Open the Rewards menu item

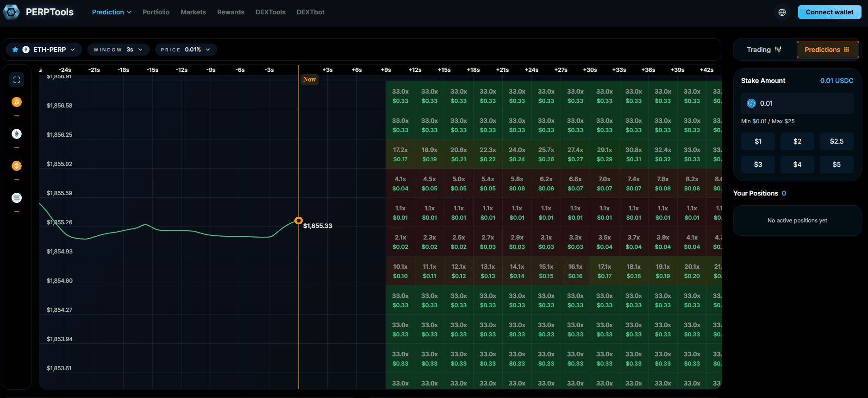tap(231, 12)
